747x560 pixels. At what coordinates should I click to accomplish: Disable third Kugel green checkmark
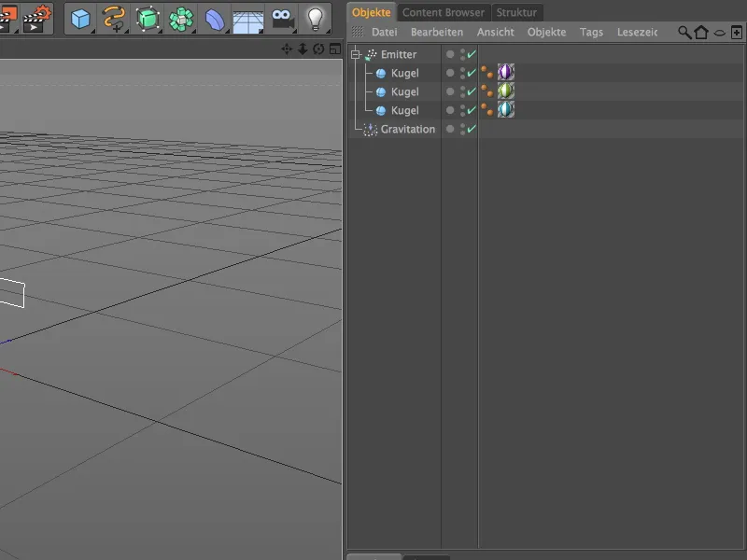point(472,110)
